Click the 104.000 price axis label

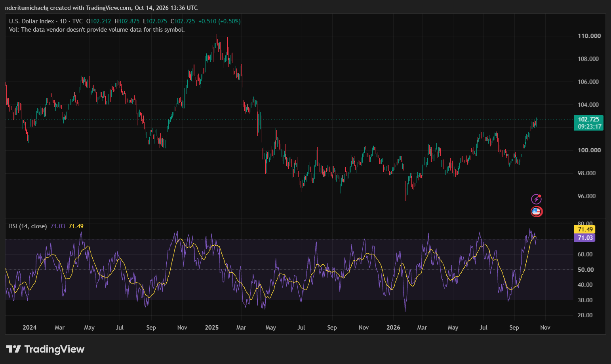(588, 105)
